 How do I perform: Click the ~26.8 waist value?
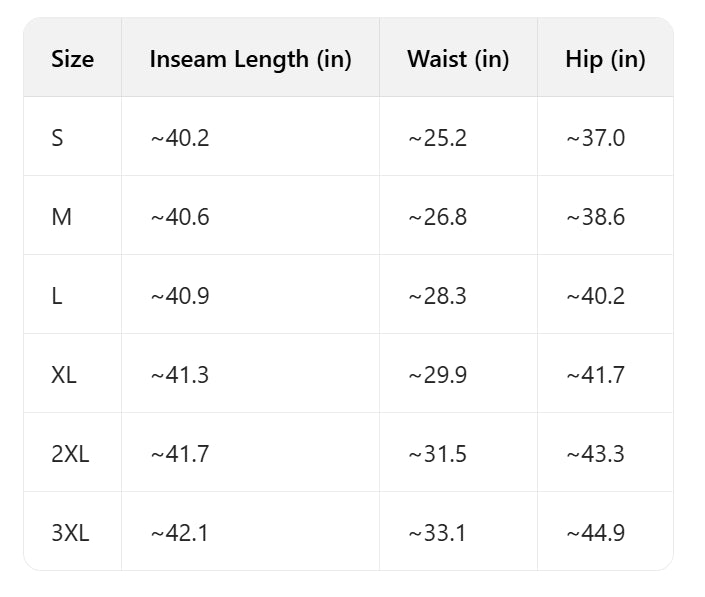pos(437,217)
